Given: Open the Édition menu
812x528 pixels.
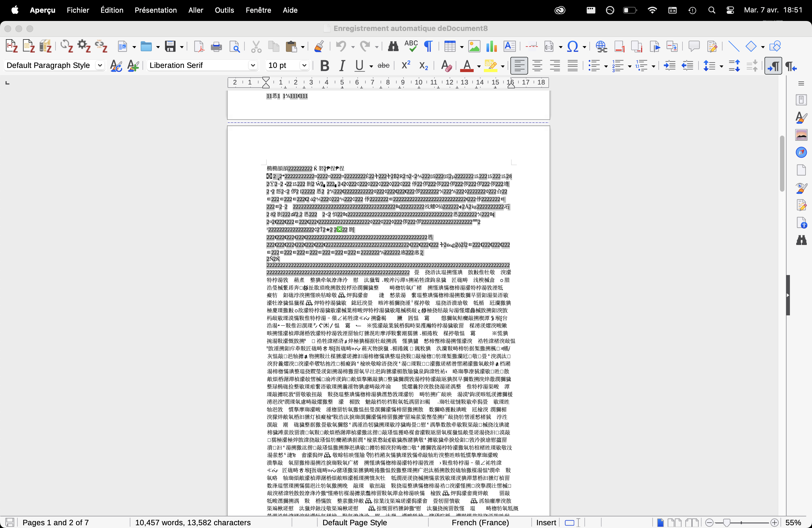Looking at the screenshot, I should coord(112,10).
